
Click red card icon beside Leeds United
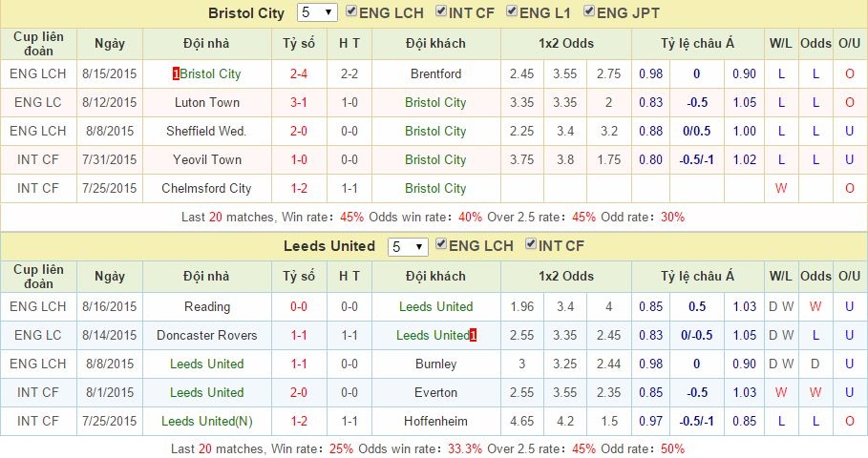[473, 335]
